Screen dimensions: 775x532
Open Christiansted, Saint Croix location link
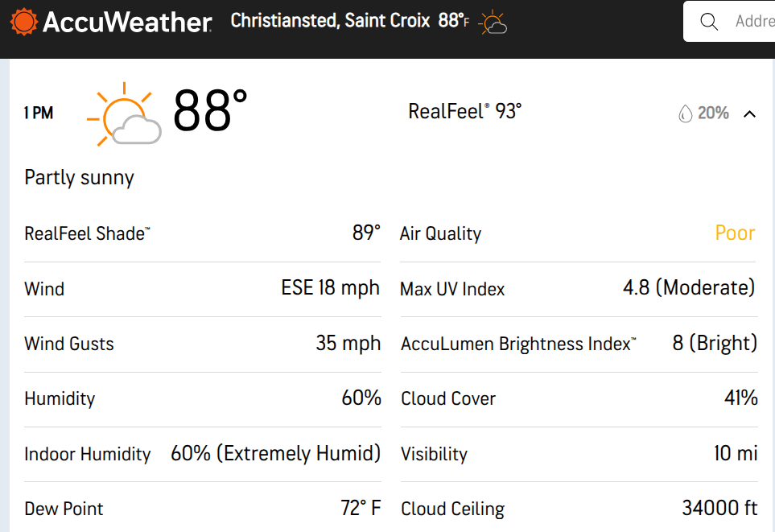(x=330, y=21)
